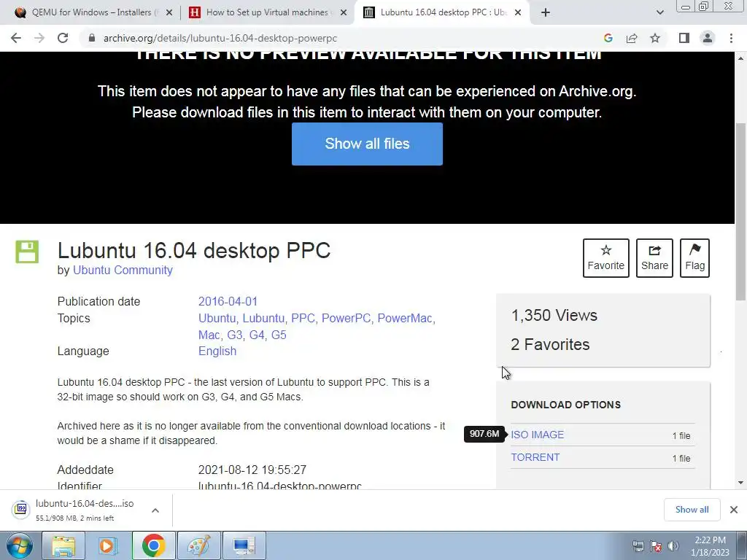
Task: Click the browser forward arrow
Action: point(39,38)
